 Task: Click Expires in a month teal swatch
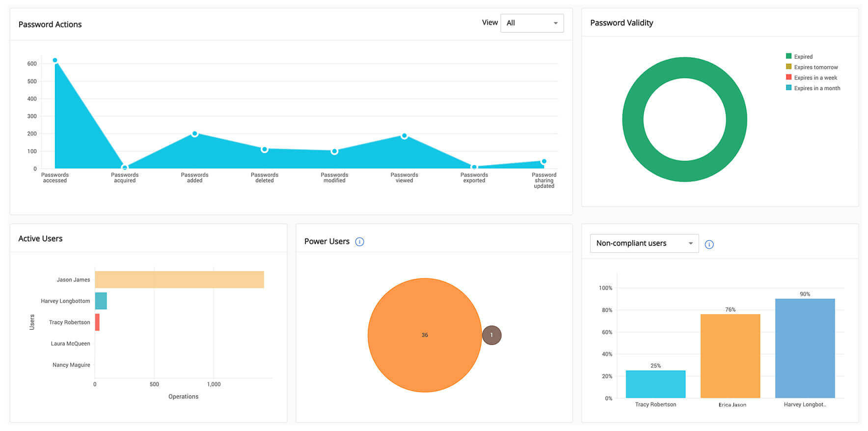pyautogui.click(x=788, y=88)
